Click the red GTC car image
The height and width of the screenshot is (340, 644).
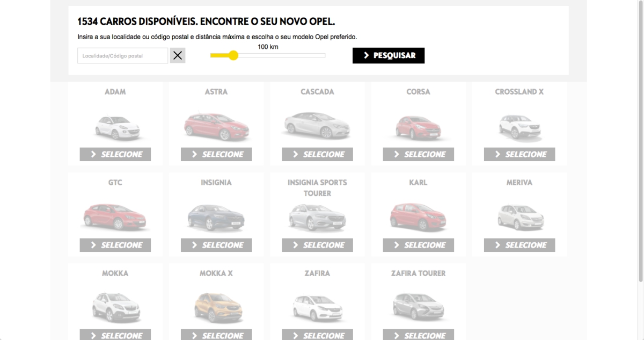(115, 217)
